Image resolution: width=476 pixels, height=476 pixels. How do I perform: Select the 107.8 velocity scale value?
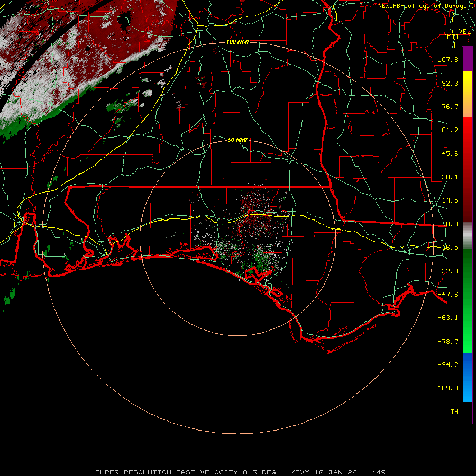pyautogui.click(x=448, y=59)
